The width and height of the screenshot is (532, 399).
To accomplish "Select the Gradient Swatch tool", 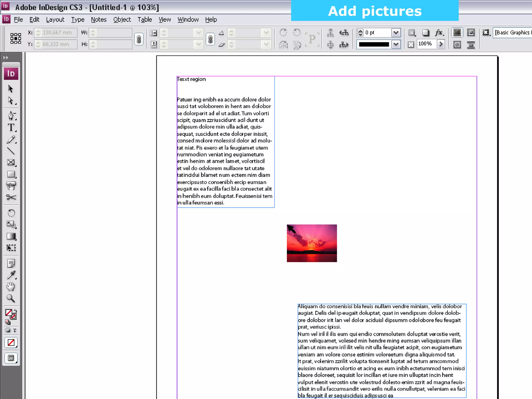I will click(x=11, y=236).
